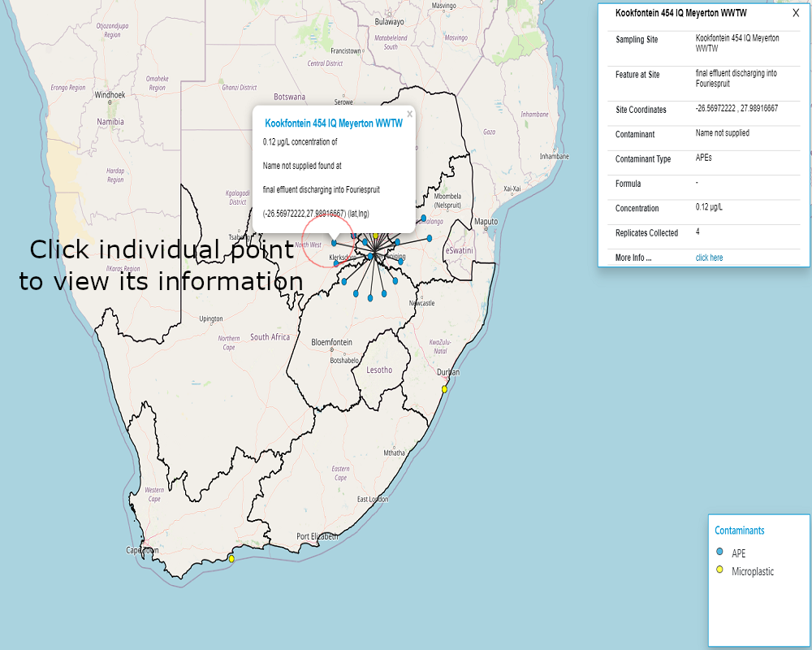Close the Kookfontein details side panel
The width and height of the screenshot is (812, 650).
point(796,14)
